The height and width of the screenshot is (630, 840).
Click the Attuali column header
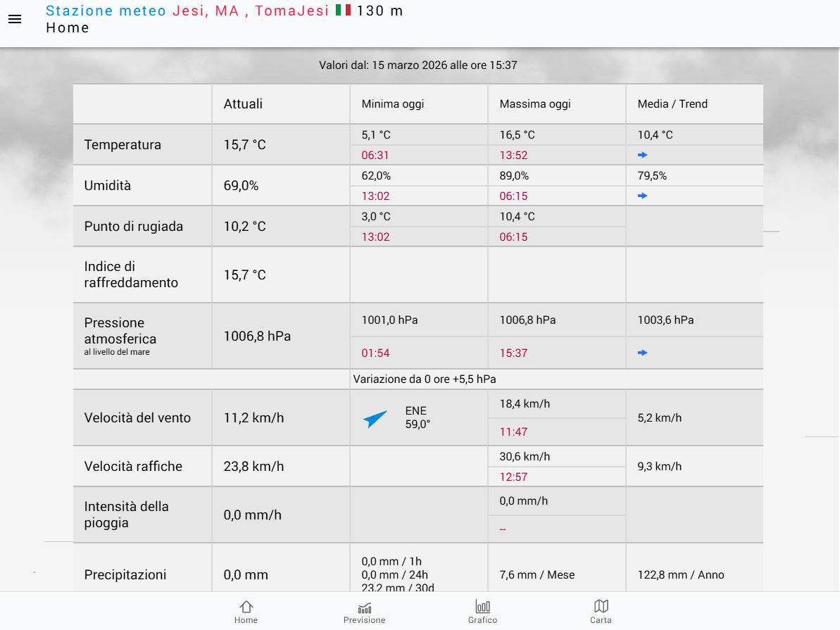[x=243, y=104]
